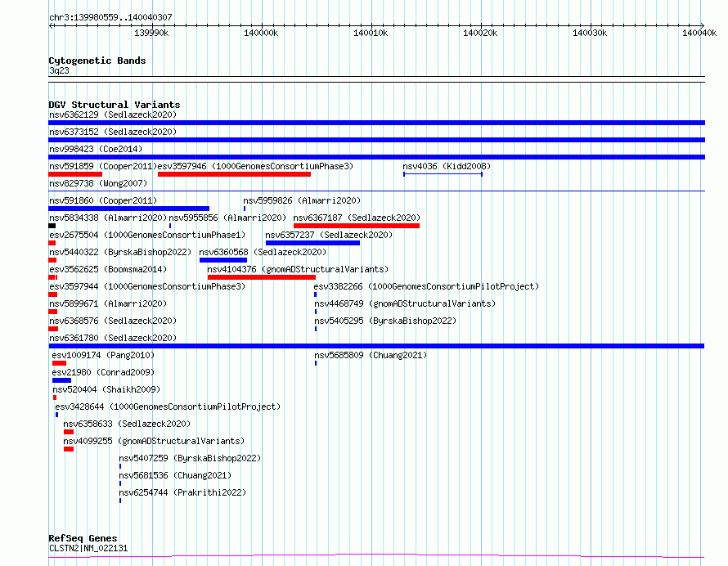
Task: Click the red bar under nsv591859
Action: click(75, 174)
